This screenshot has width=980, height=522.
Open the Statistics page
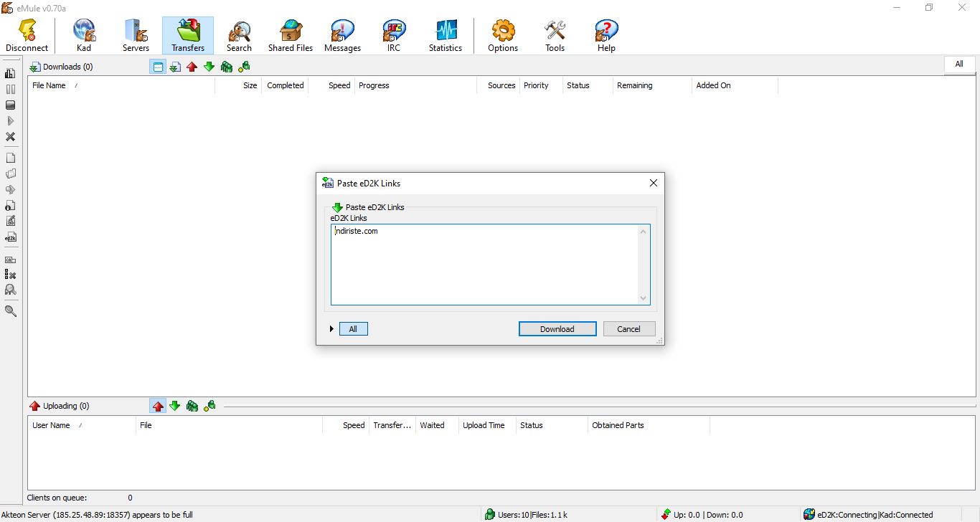point(446,36)
